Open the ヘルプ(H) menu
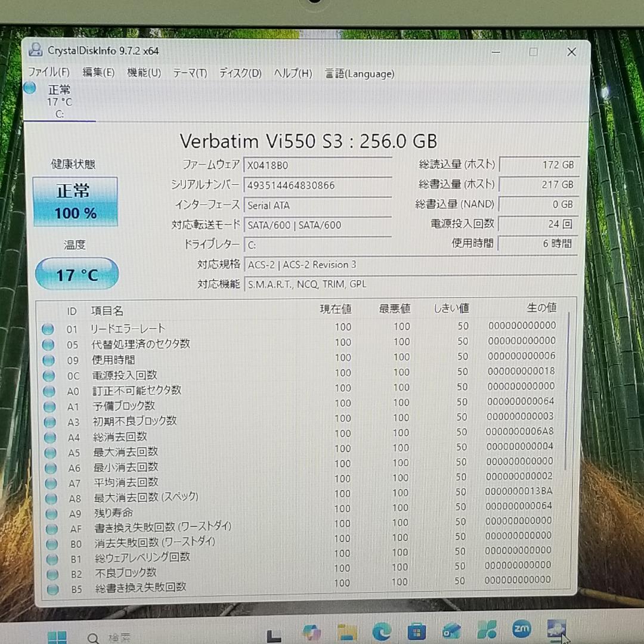The image size is (644, 644). coord(292,73)
